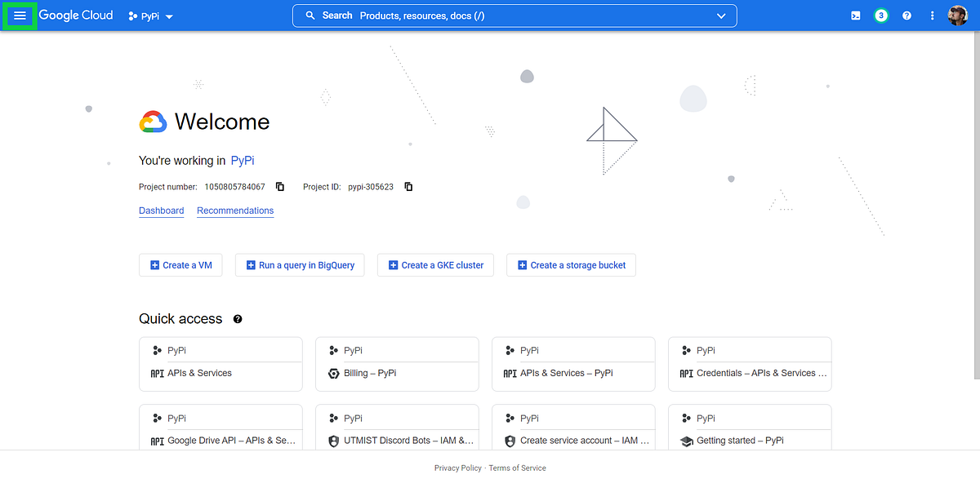Screen dimensions: 980x479
Task: Copy the project number
Action: (279, 186)
